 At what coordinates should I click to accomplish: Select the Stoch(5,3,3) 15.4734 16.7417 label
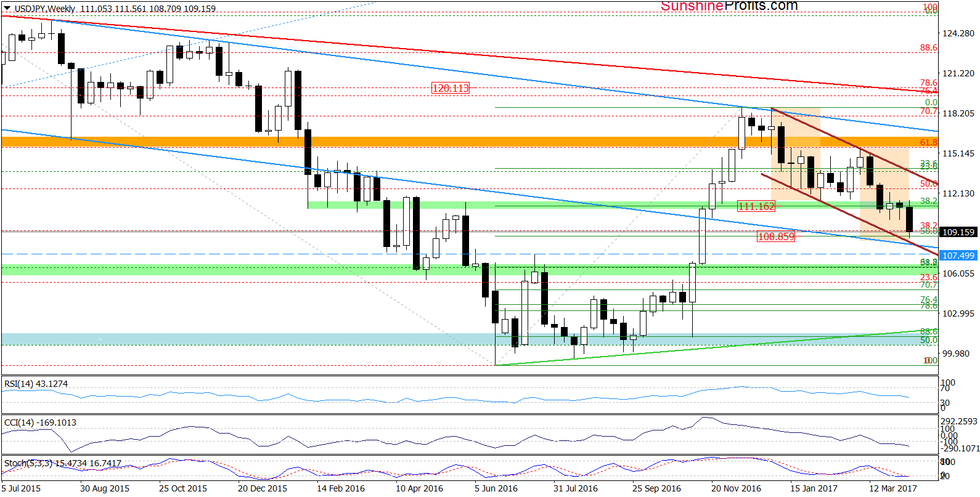click(63, 463)
